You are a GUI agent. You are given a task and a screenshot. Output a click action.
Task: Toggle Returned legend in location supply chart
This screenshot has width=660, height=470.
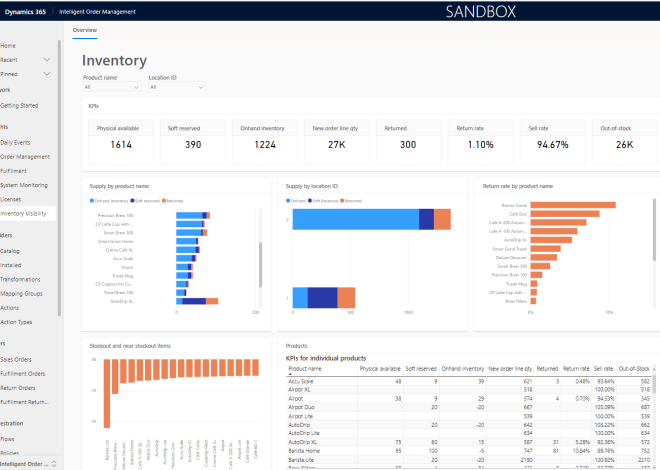(x=351, y=201)
